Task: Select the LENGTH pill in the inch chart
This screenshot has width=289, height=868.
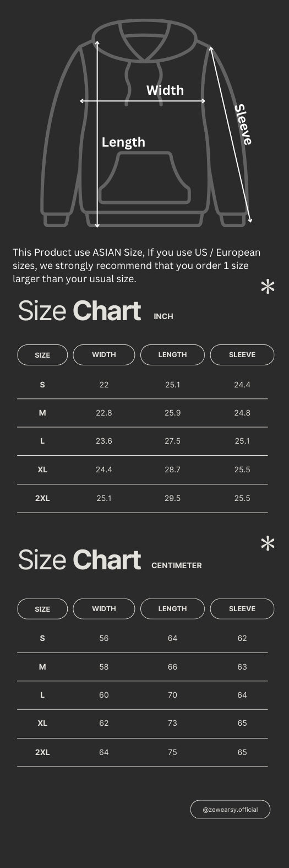Action: click(x=172, y=355)
